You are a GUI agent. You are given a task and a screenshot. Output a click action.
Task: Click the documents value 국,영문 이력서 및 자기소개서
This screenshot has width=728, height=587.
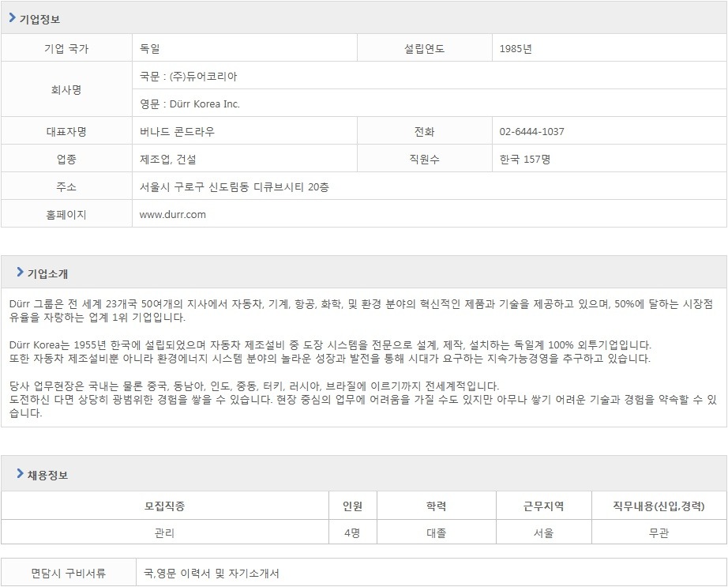tap(212, 574)
